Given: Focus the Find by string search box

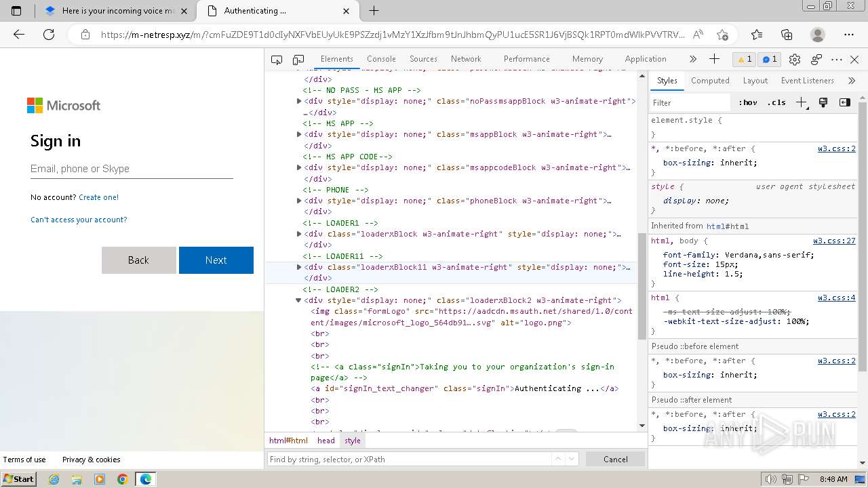Looking at the screenshot, I should tap(409, 459).
